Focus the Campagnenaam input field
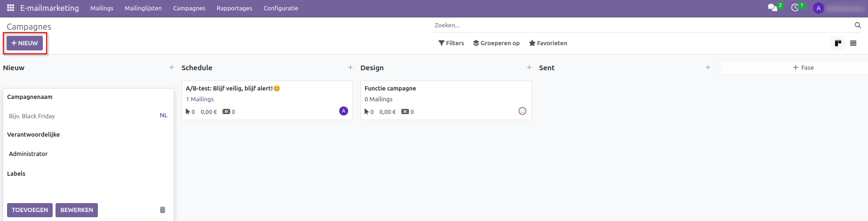This screenshot has height=221, width=868. pos(80,116)
